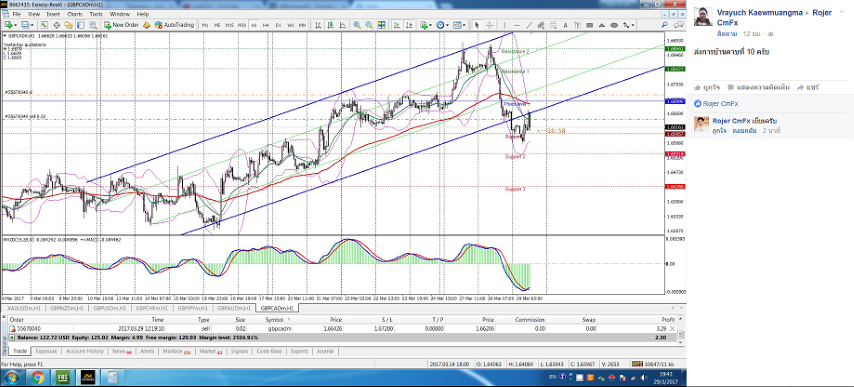This screenshot has height=387, width=854.
Task: Switch timeframe to H4
Action: pyautogui.click(x=266, y=24)
